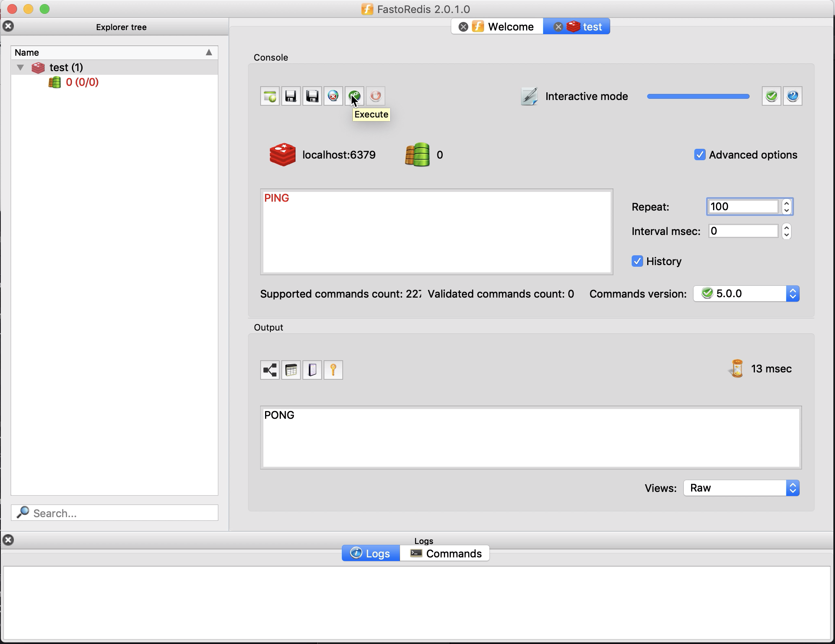Increase Interval msec stepper up arrow
This screenshot has height=644, width=835.
click(x=787, y=228)
